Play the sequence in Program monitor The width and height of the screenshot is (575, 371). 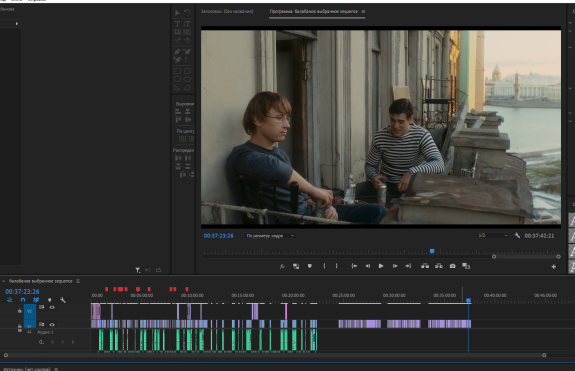pyautogui.click(x=381, y=266)
